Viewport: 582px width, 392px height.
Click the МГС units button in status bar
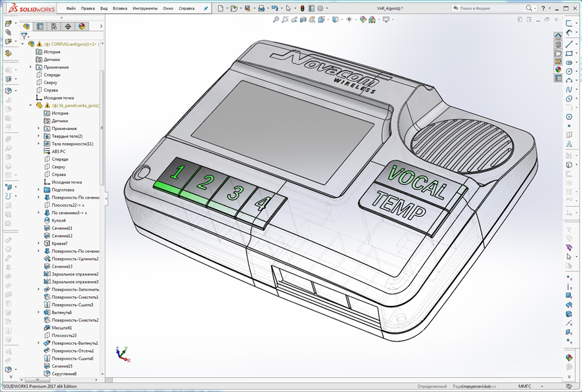(x=524, y=386)
